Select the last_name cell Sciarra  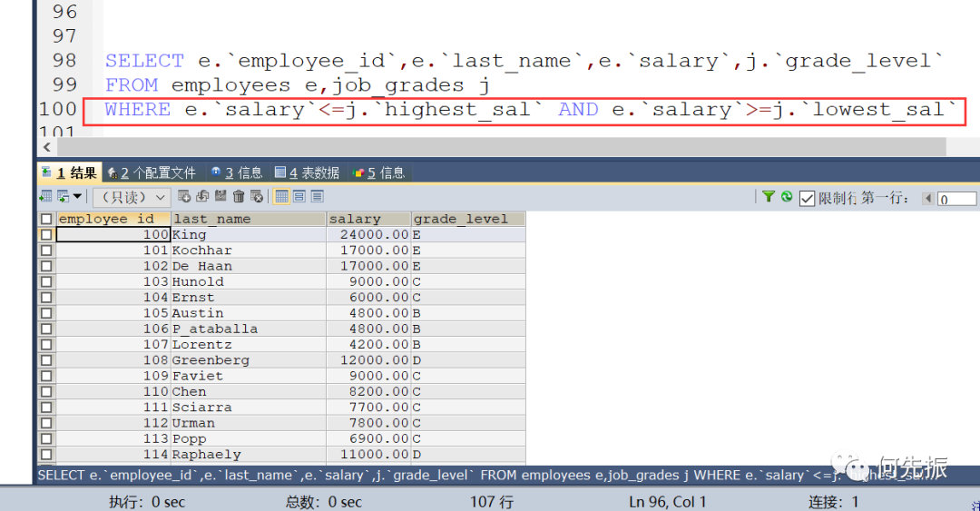tap(249, 408)
